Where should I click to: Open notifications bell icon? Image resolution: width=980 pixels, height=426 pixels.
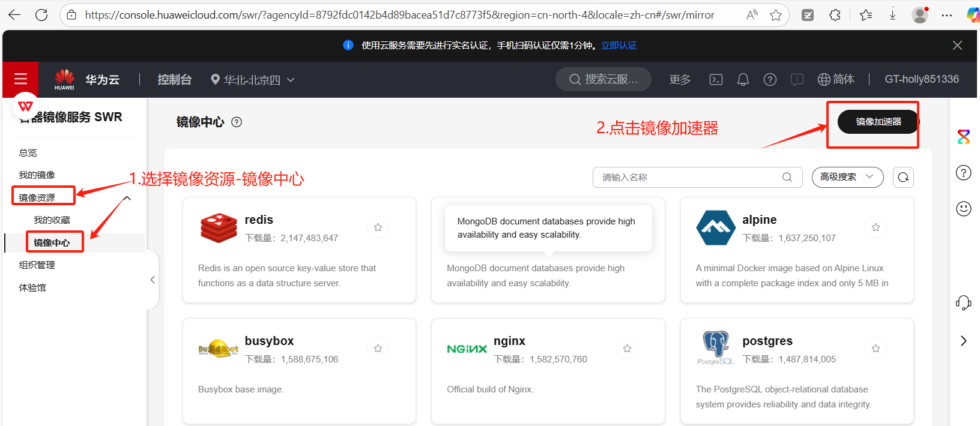coord(743,79)
